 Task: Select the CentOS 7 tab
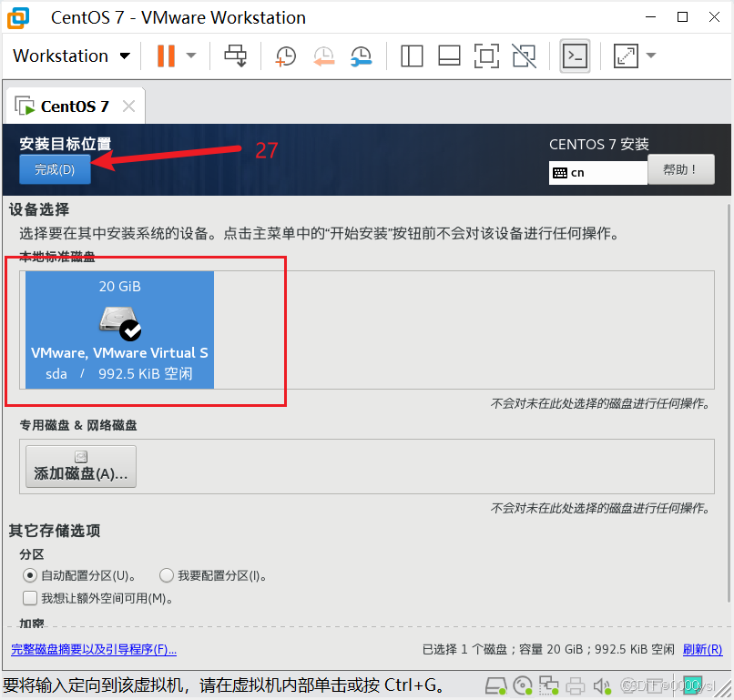pyautogui.click(x=75, y=107)
